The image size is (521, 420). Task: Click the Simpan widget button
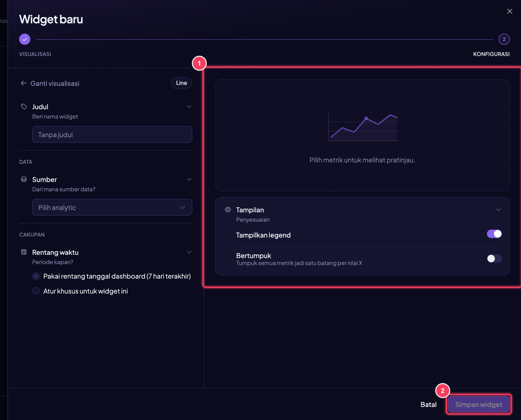tap(479, 405)
